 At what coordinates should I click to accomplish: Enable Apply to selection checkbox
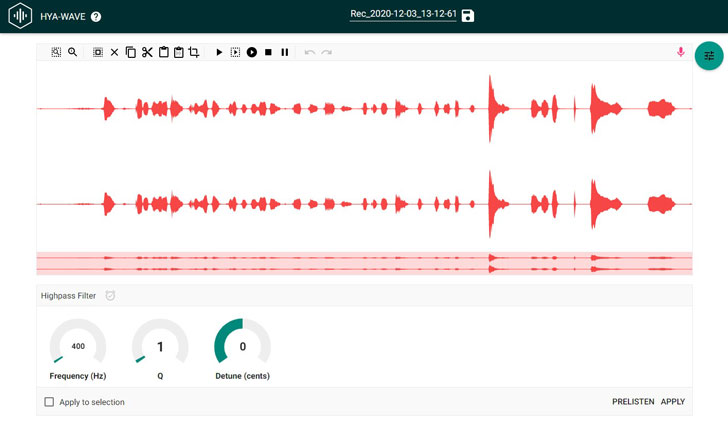49,402
